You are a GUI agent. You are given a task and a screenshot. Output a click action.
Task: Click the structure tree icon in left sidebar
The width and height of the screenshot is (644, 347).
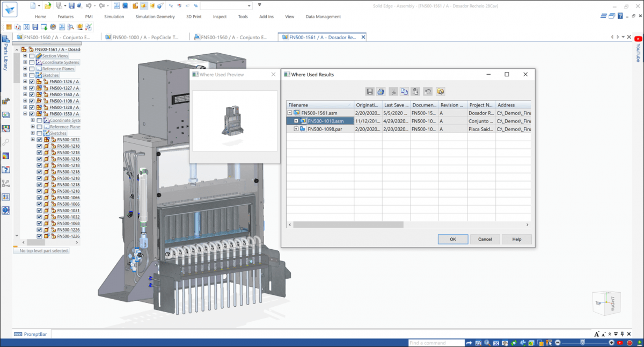[x=6, y=184]
